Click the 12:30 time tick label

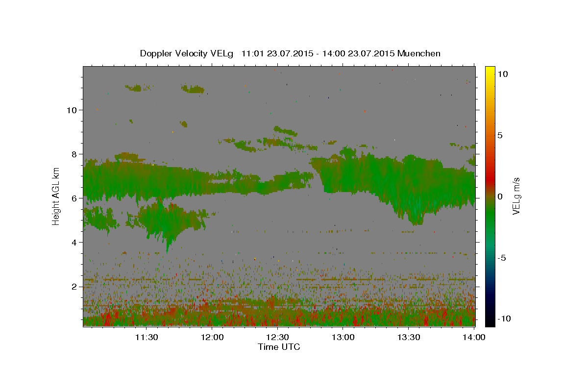[277, 337]
